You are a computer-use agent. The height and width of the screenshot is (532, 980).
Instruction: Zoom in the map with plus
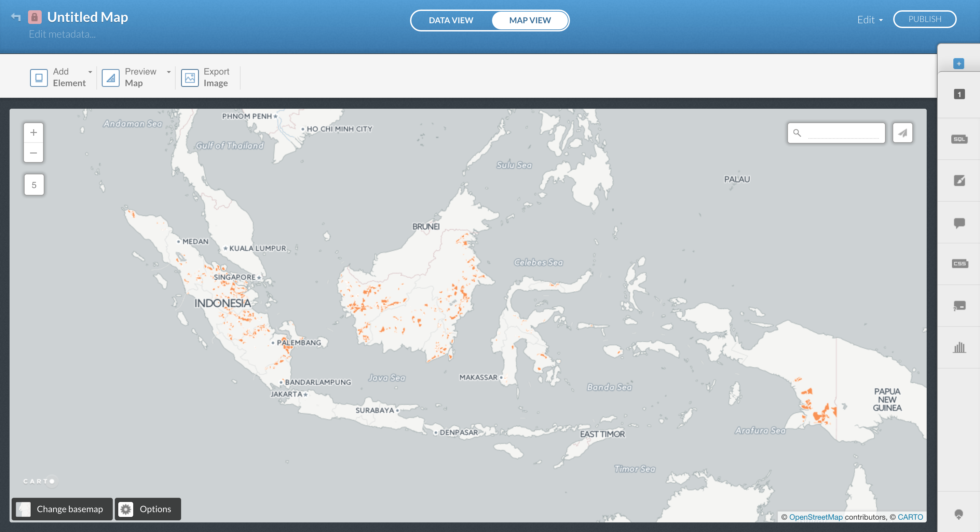[x=33, y=132]
